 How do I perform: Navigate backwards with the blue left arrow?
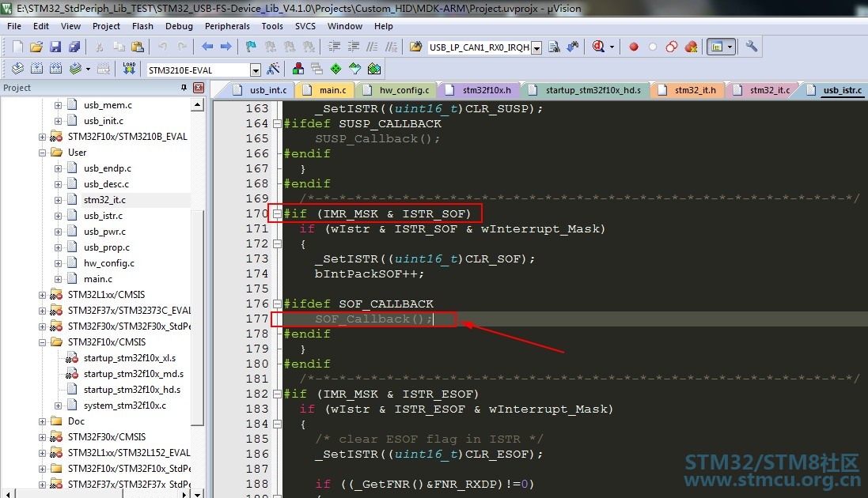coord(207,47)
